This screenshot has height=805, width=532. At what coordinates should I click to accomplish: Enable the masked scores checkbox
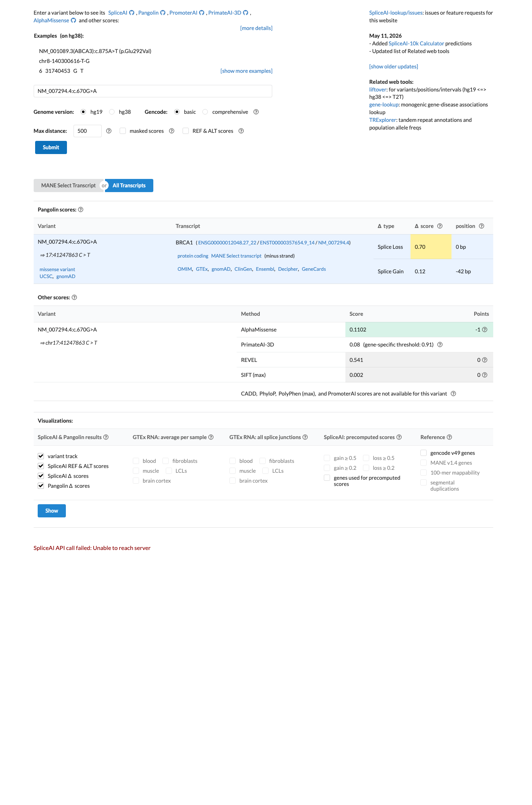(123, 131)
